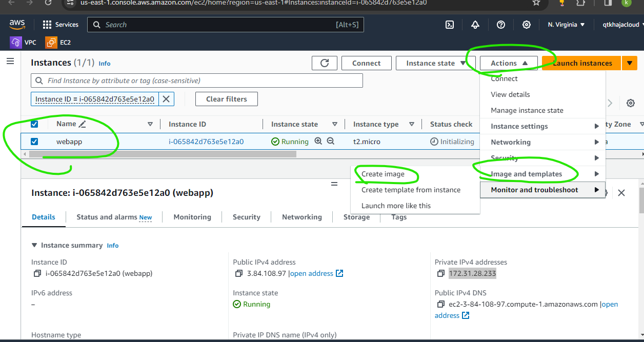
Task: Open the Status and alarms tab
Action: [114, 217]
